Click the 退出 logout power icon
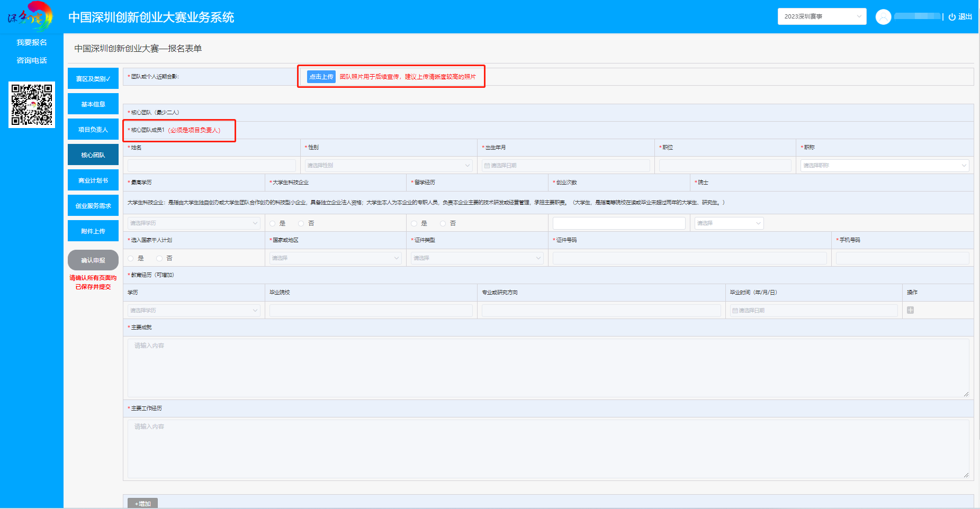980x509 pixels. point(952,17)
